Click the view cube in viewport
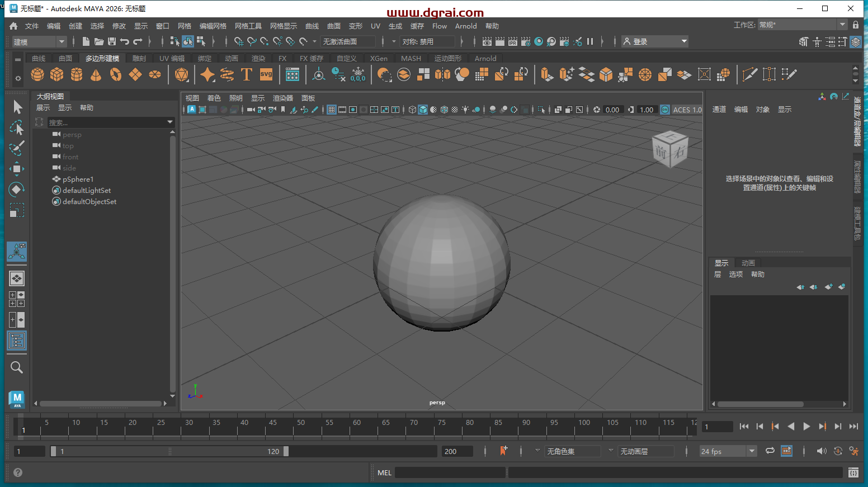 pos(670,149)
